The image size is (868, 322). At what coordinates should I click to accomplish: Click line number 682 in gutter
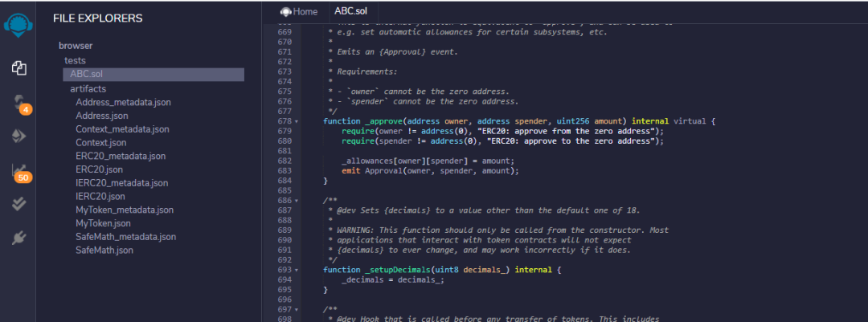tap(285, 161)
